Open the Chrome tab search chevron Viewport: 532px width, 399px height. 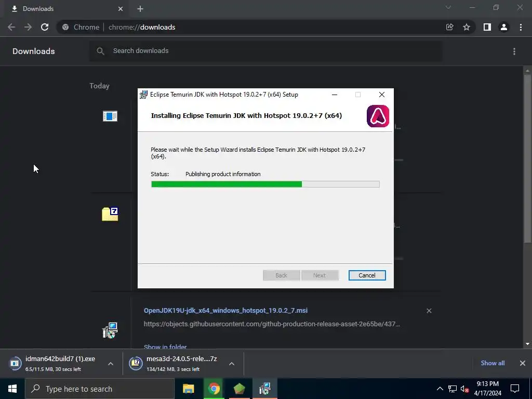pyautogui.click(x=448, y=7)
